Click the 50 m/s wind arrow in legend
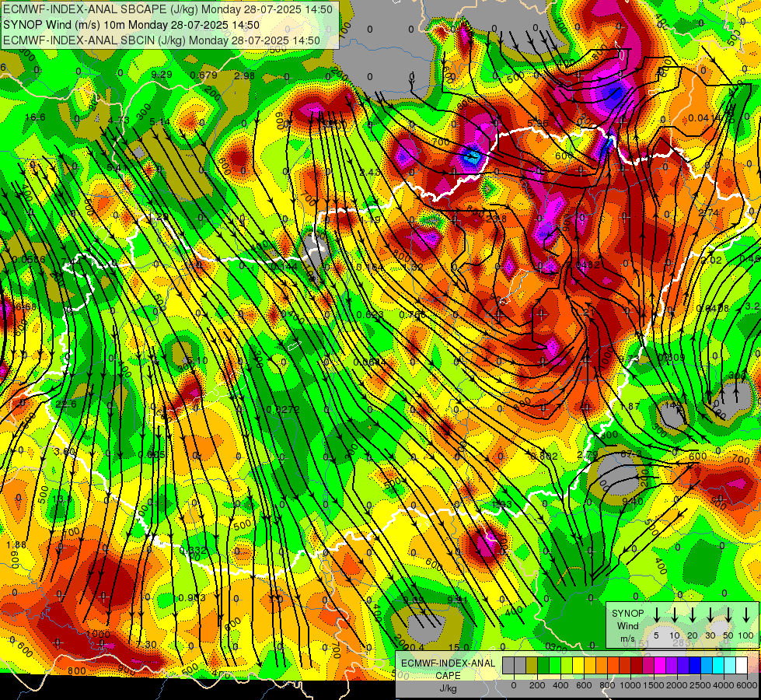This screenshot has width=761, height=700. pos(728,614)
